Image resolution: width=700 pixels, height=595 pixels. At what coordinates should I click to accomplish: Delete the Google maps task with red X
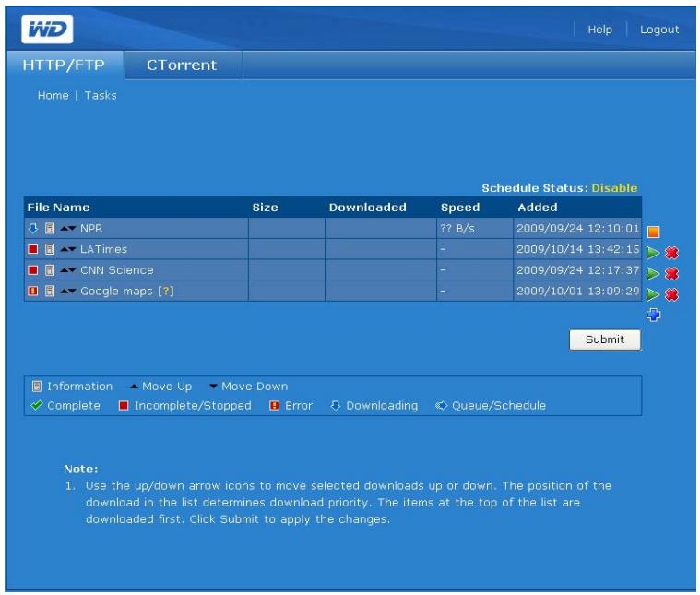pyautogui.click(x=671, y=294)
